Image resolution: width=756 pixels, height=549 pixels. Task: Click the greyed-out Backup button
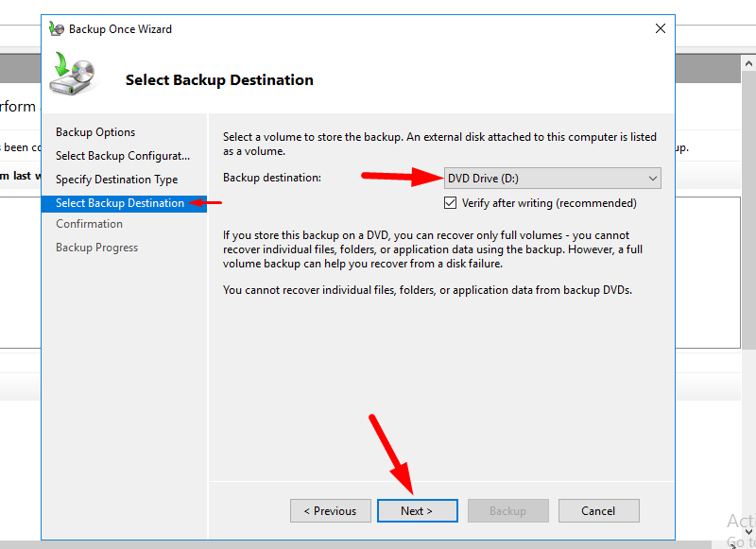pos(507,511)
